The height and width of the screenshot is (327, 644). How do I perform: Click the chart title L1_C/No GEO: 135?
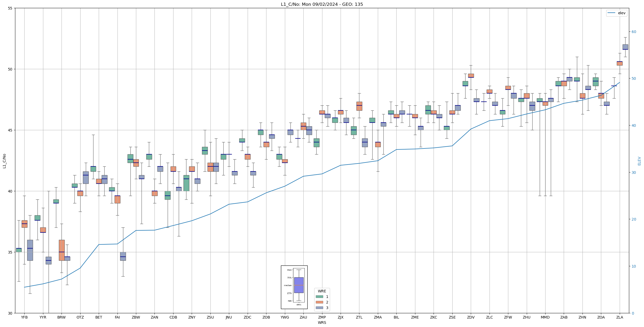[x=322, y=4]
